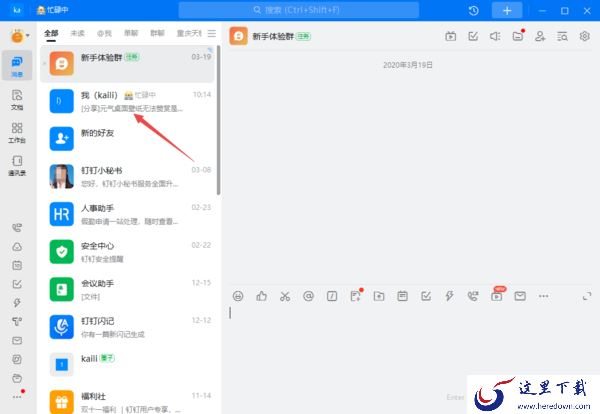Click the conversation list scrollbar
The width and height of the screenshot is (600, 414).
218,120
